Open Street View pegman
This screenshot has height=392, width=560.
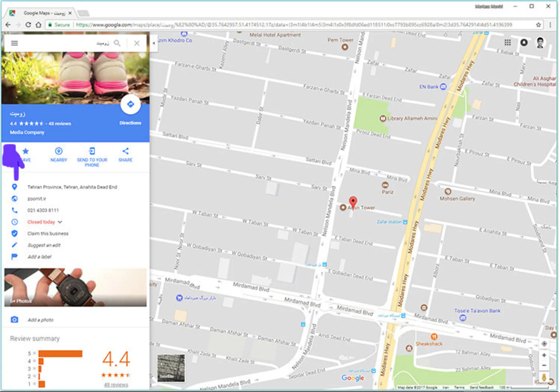pyautogui.click(x=544, y=378)
